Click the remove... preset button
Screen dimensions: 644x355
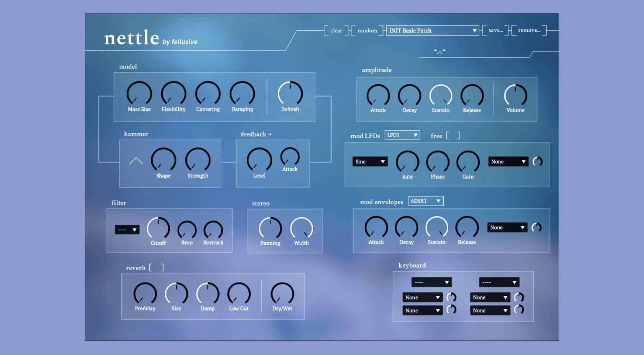pyautogui.click(x=529, y=30)
